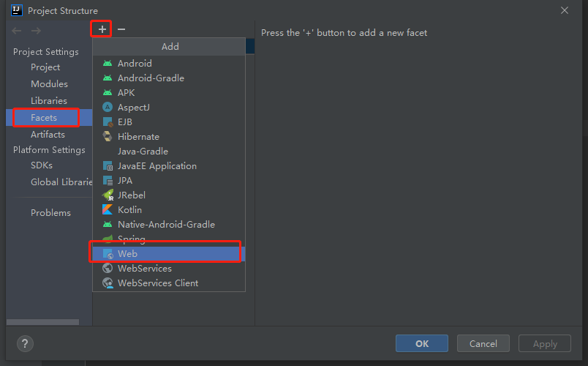The width and height of the screenshot is (588, 366).
Task: Open the Problems section
Action: [x=50, y=213]
